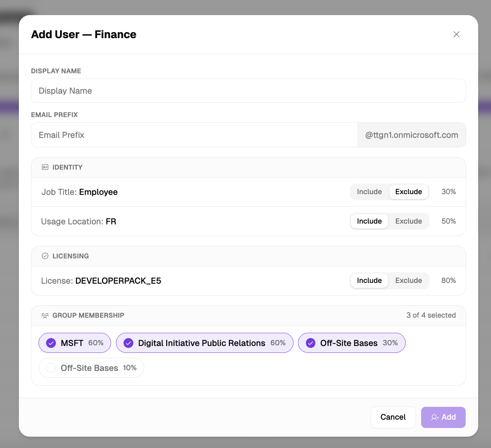Click the Licensing section badge icon
Screen dimensions: 491x448
45,256
